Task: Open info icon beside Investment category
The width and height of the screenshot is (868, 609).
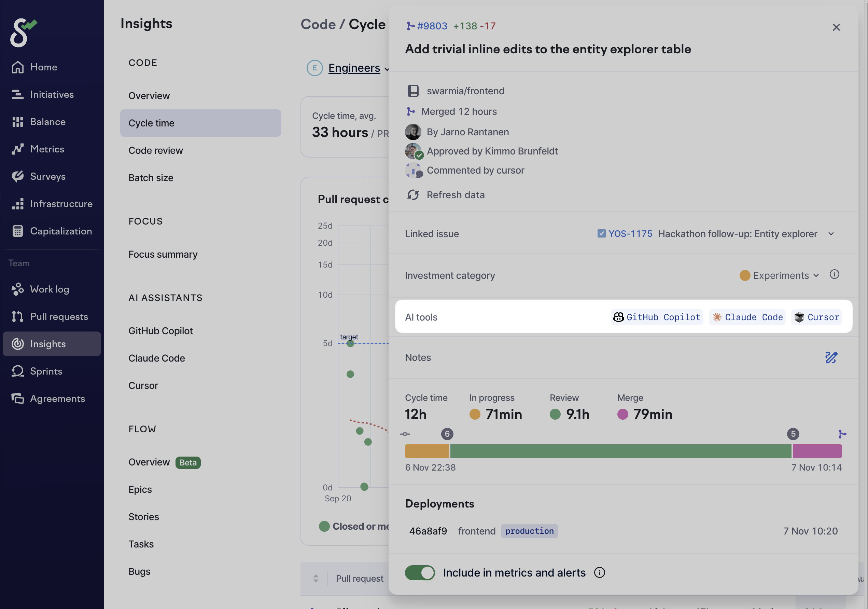Action: click(x=834, y=275)
